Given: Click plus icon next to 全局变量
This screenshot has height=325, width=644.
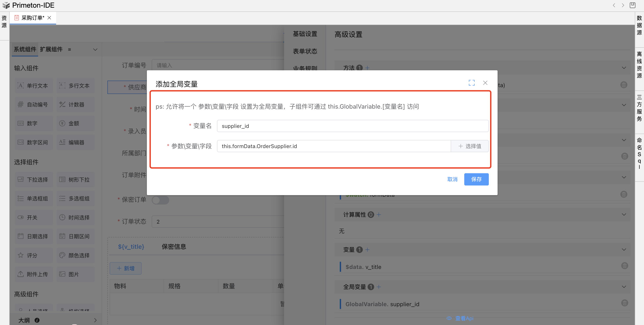Looking at the screenshot, I should coord(379,287).
